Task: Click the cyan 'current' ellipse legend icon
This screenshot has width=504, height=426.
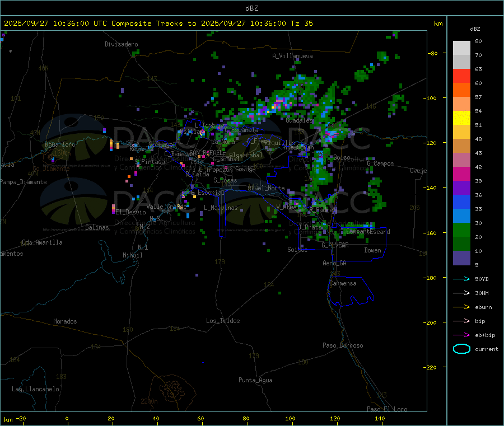Action: pyautogui.click(x=461, y=349)
